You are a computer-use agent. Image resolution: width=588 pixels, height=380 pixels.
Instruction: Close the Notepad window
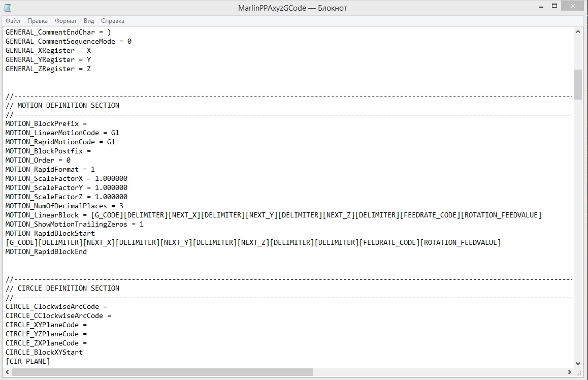click(x=572, y=6)
